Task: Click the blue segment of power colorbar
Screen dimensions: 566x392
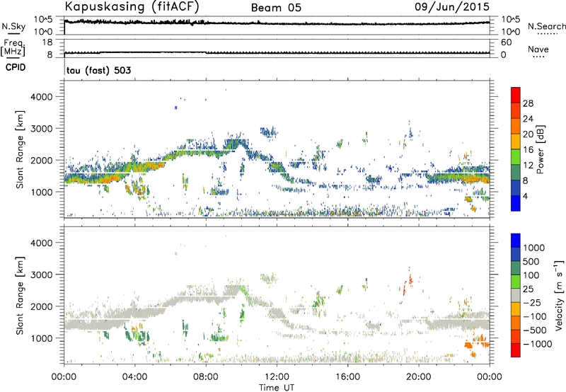Action: [516, 203]
